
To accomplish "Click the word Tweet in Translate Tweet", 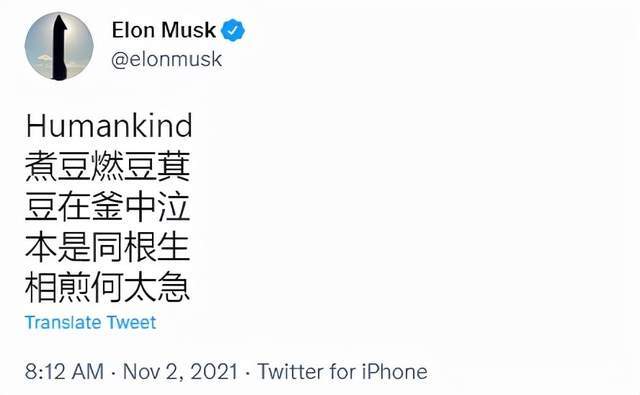I will point(131,323).
